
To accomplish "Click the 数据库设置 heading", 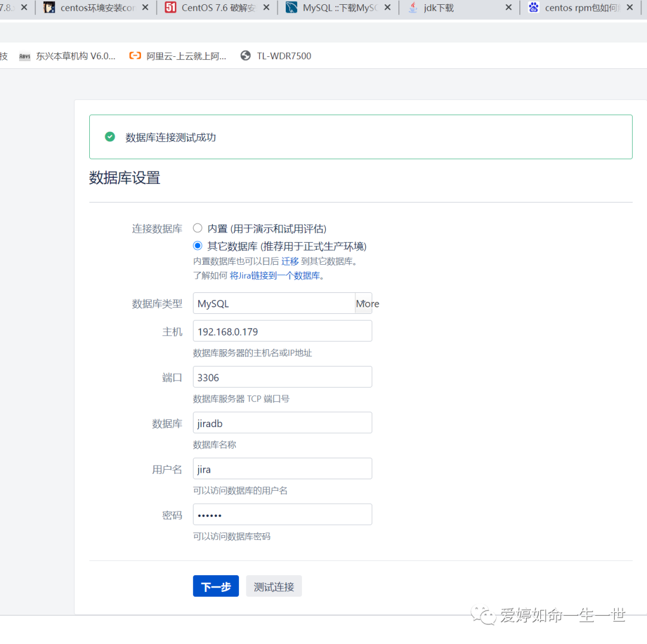I will (125, 178).
